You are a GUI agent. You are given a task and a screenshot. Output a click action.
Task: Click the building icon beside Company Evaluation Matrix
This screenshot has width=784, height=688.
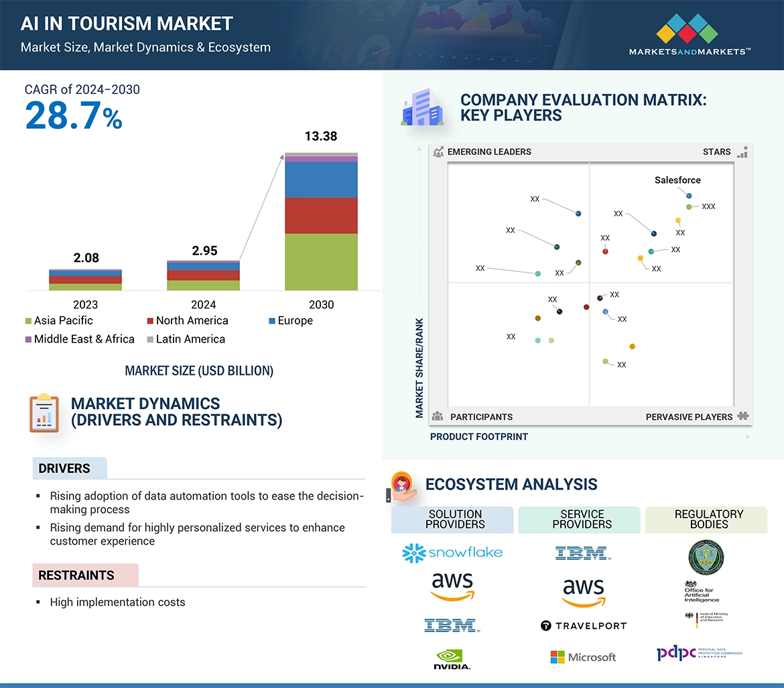point(422,109)
